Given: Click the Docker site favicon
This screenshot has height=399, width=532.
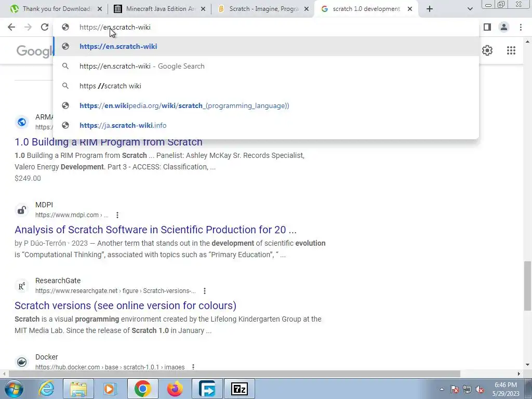Looking at the screenshot, I should click(22, 362).
